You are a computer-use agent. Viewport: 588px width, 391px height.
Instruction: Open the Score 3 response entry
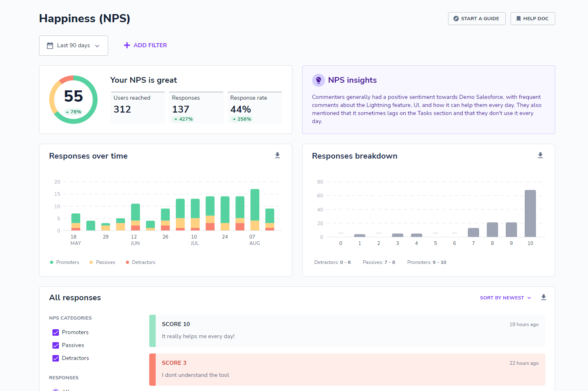[x=347, y=370]
